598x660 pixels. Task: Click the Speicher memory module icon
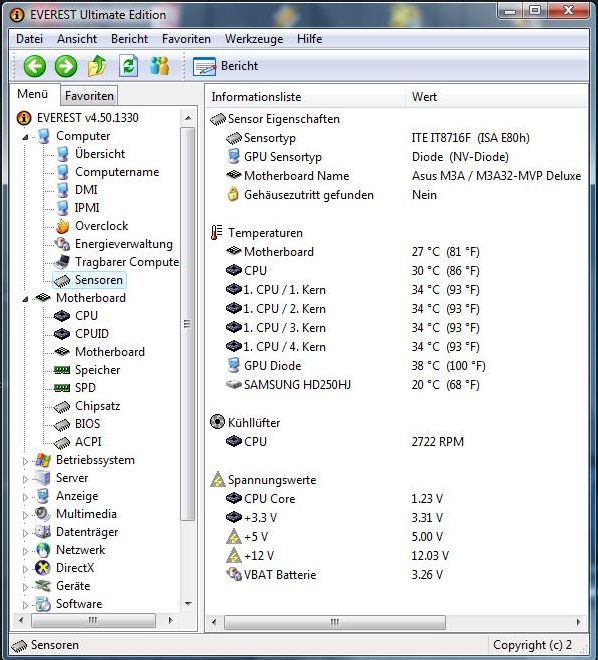62,370
